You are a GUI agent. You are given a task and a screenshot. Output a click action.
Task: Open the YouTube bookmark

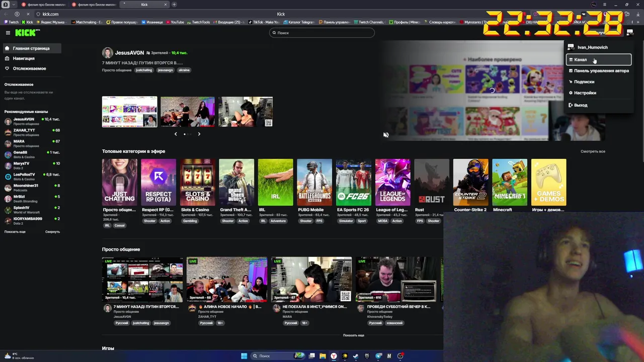click(175, 22)
